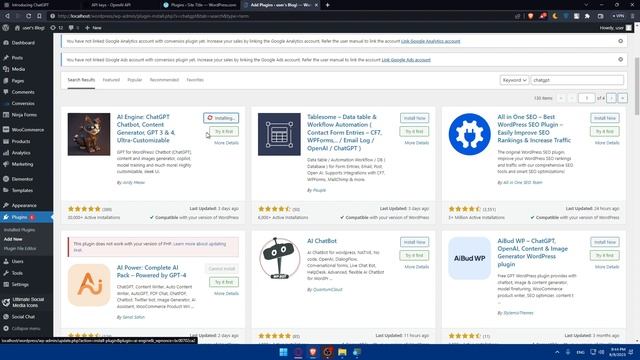Image resolution: width=640 pixels, height=360 pixels.
Task: Open Howdy, user account menu
Action: [616, 28]
